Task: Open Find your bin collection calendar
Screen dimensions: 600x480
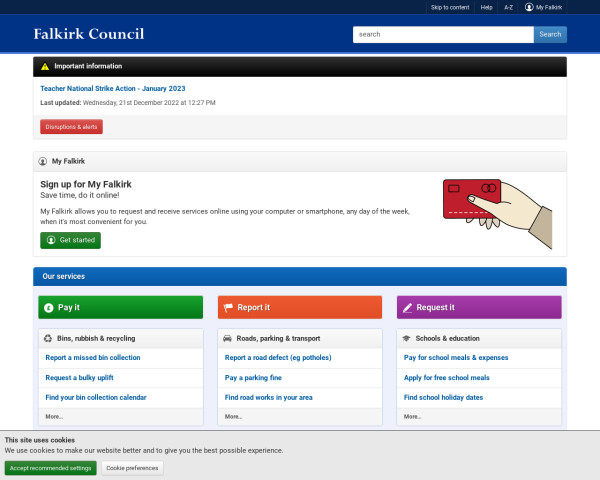Action: click(x=96, y=397)
